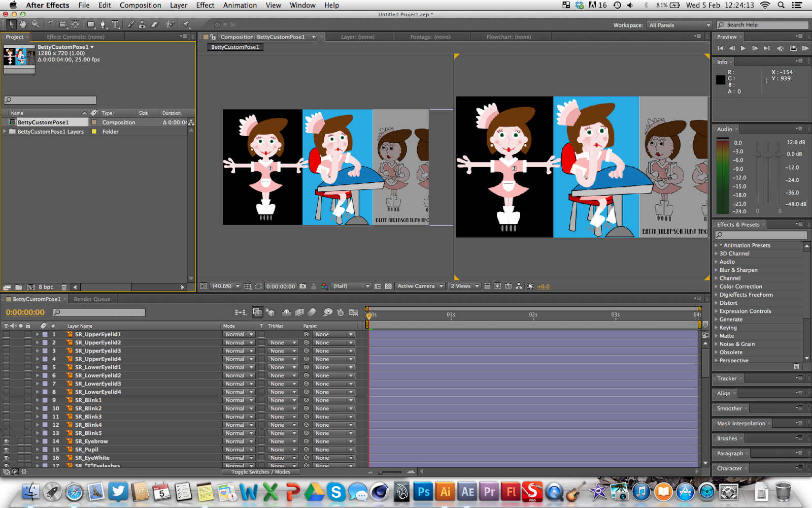Enable motion blur for layers in timeline
Screen dimensions: 812x508
[x=312, y=312]
